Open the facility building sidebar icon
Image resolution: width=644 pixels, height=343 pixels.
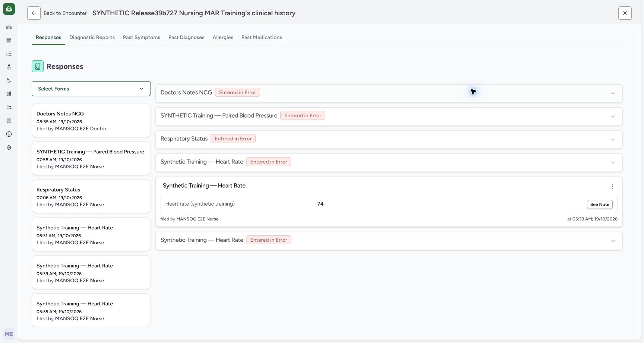click(9, 27)
